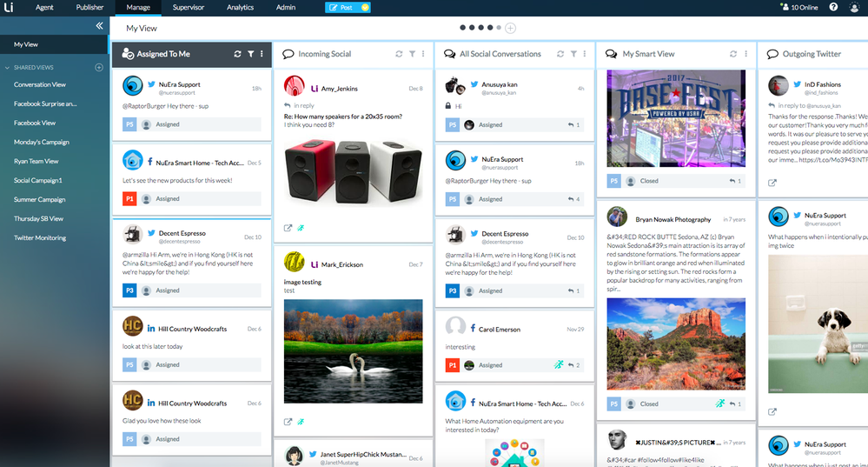868x467 pixels.
Task: Open external link under puppy image post
Action: tap(772, 411)
